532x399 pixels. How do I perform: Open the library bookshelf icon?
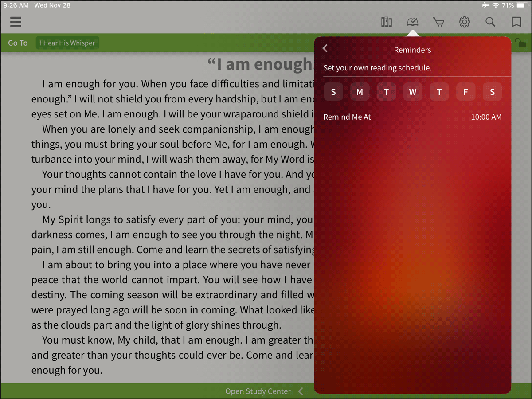point(387,22)
